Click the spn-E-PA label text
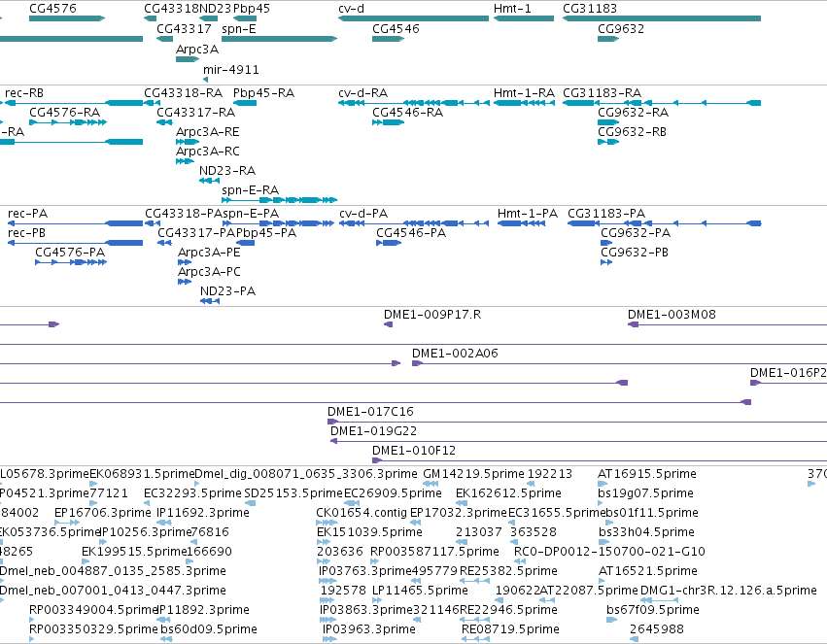This screenshot has width=827, height=644. click(x=251, y=214)
